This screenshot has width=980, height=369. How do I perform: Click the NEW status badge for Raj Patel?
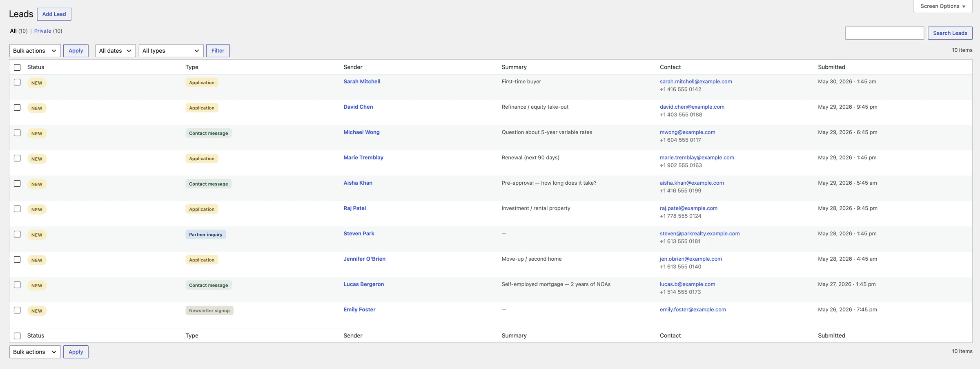coord(37,210)
